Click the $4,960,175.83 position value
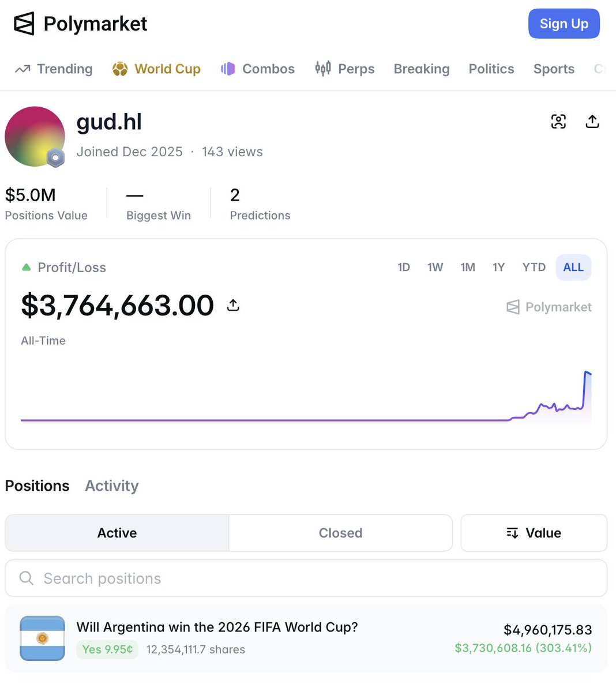 (x=548, y=630)
